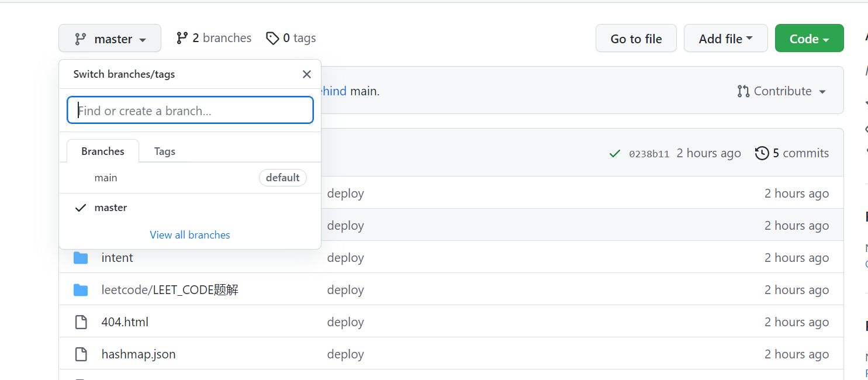Click the hashmap.json file icon
868x380 pixels.
point(81,354)
